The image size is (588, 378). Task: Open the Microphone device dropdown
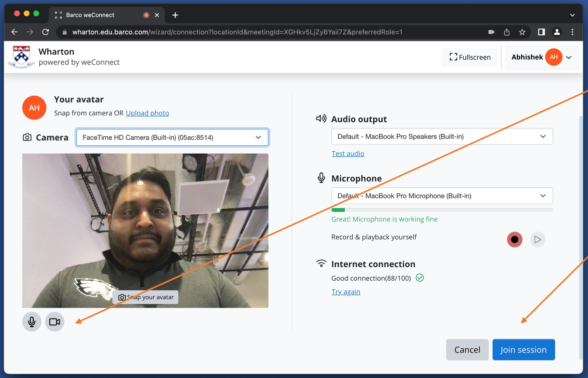[x=442, y=196]
